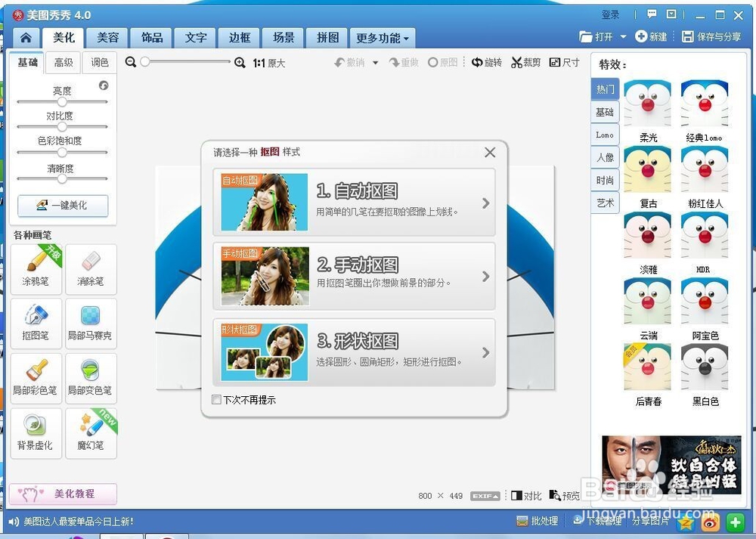Screen dimensions: 756x539
Task: Switch to the 美容 tab
Action: (108, 38)
